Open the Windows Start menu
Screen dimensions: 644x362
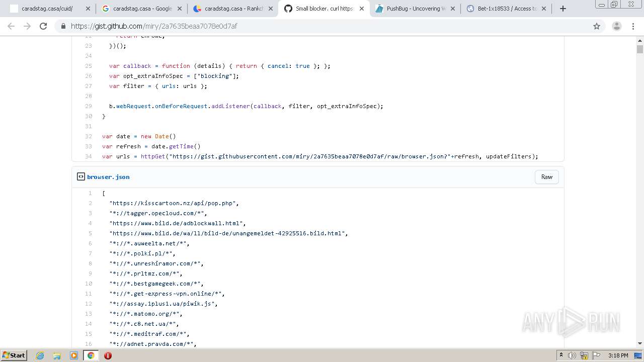[14, 355]
